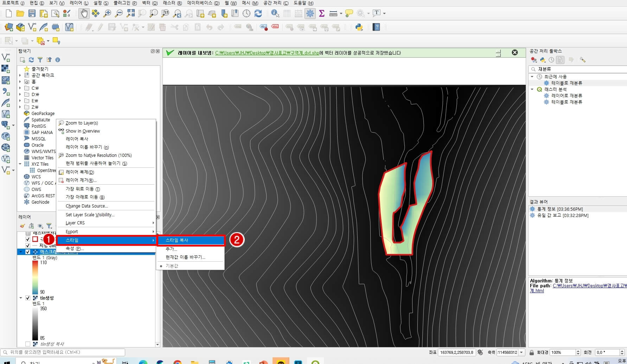Choose 스타일 복사 in the submenu
The height and width of the screenshot is (364, 627).
(191, 240)
